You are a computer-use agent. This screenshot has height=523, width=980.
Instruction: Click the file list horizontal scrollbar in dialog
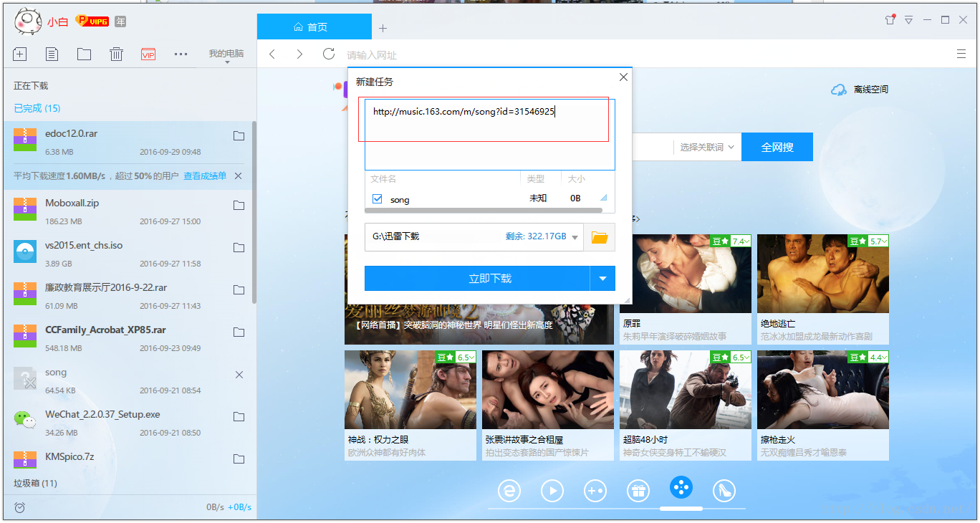coord(483,211)
